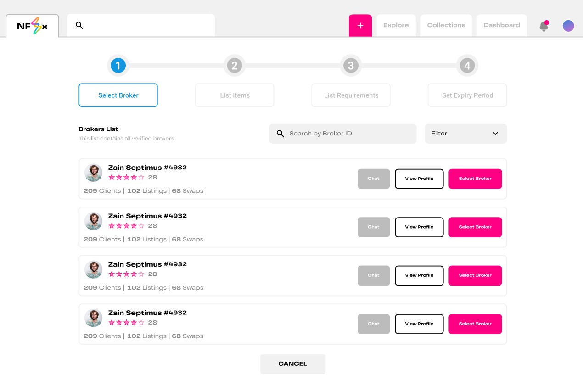Click the NFSx logo
Image resolution: width=583 pixels, height=392 pixels.
(32, 26)
